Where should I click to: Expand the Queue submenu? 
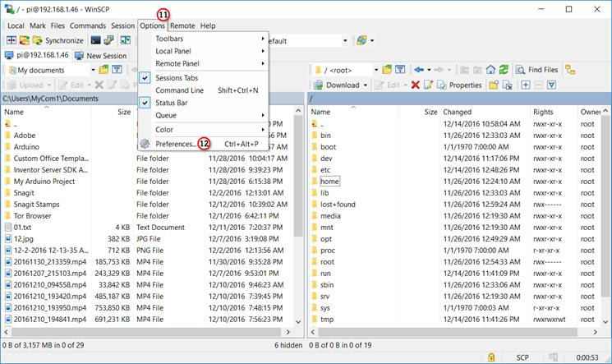[204, 115]
